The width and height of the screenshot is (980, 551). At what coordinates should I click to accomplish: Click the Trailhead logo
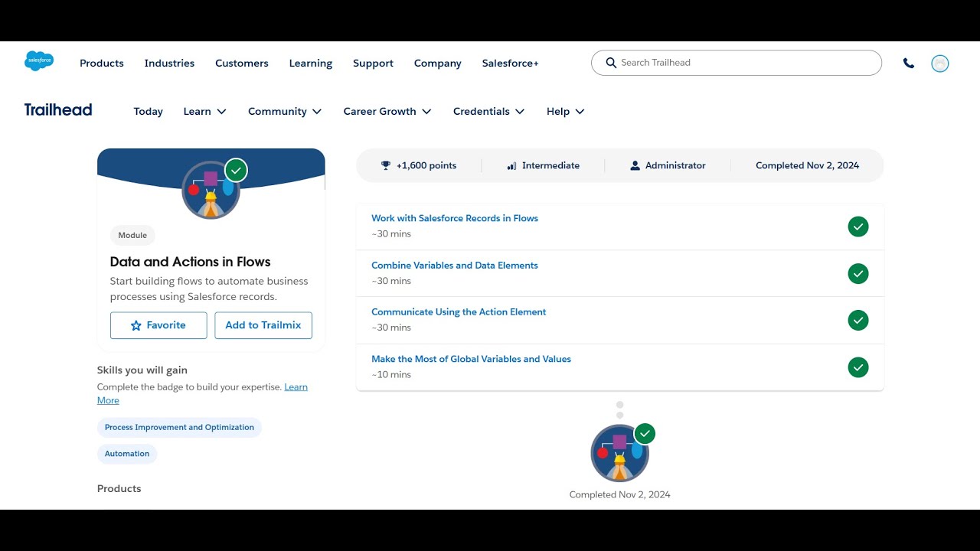[x=58, y=110]
